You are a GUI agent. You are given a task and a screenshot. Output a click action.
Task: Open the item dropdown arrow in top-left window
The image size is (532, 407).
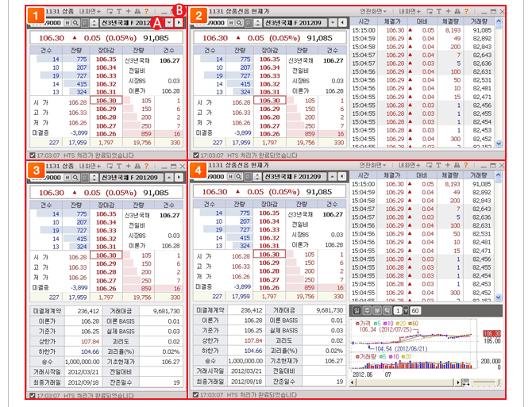[169, 23]
